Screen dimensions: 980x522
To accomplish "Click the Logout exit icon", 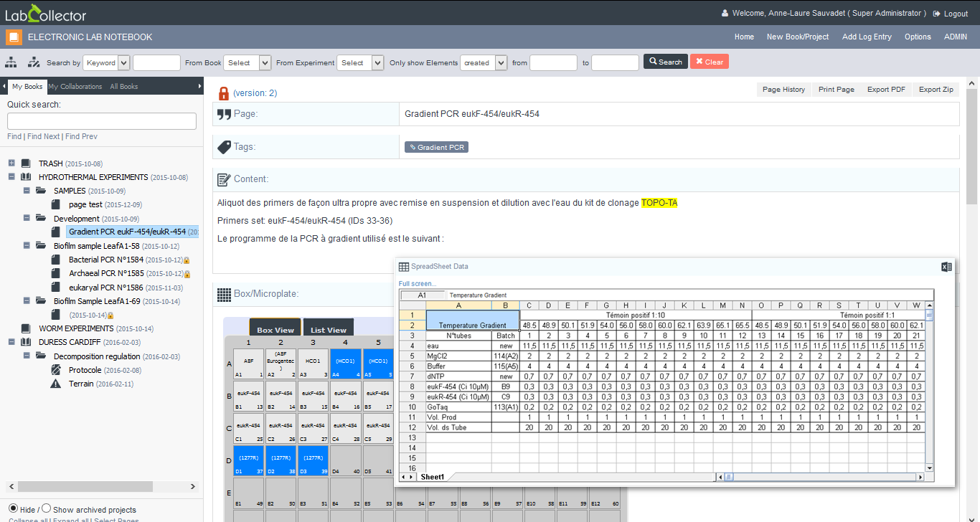I will click(937, 14).
